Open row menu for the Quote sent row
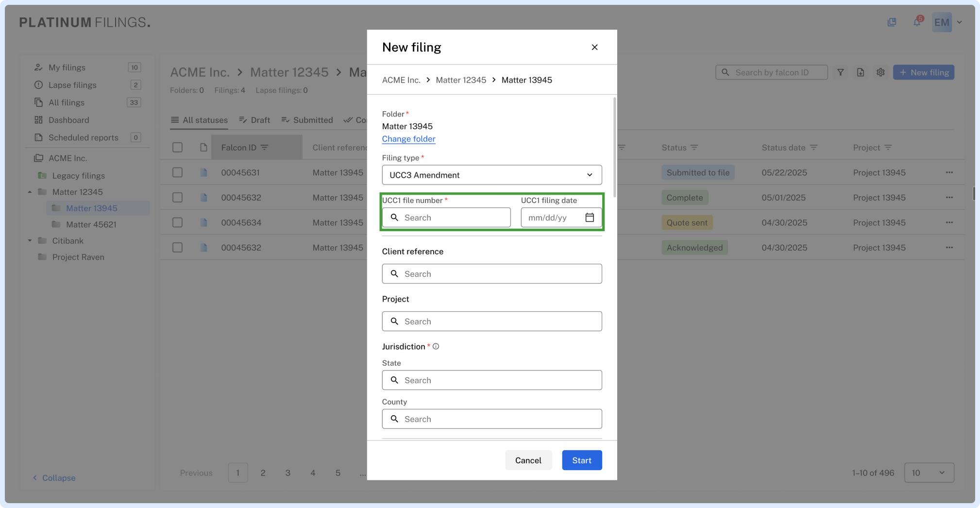The height and width of the screenshot is (508, 980). [x=949, y=222]
